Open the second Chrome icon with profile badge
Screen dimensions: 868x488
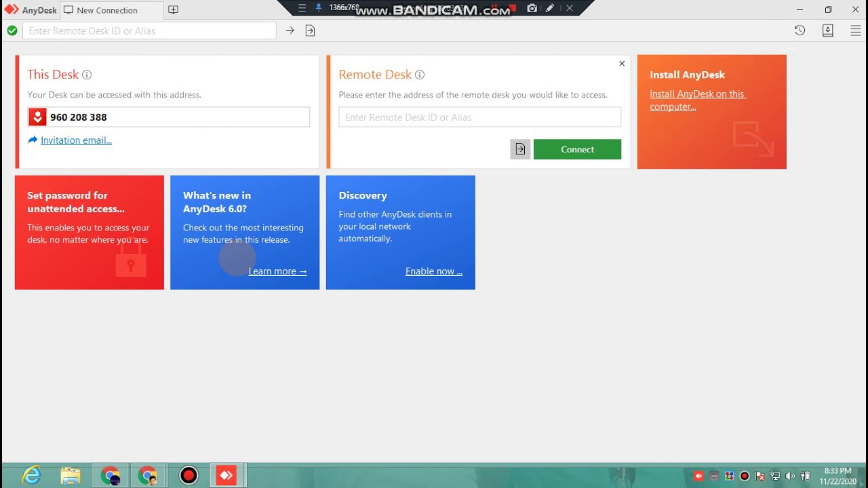click(148, 476)
